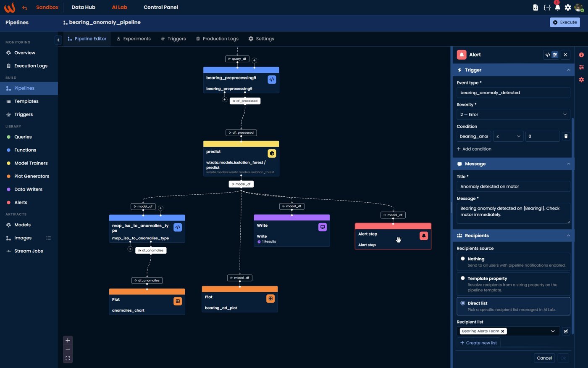Open the curly-braces icon in top bar

click(547, 7)
